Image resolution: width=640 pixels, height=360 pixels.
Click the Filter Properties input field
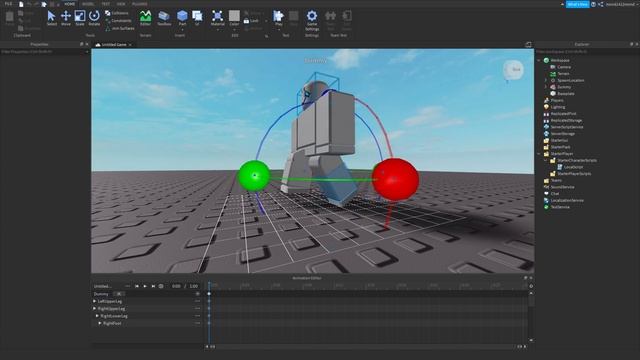coord(44,52)
